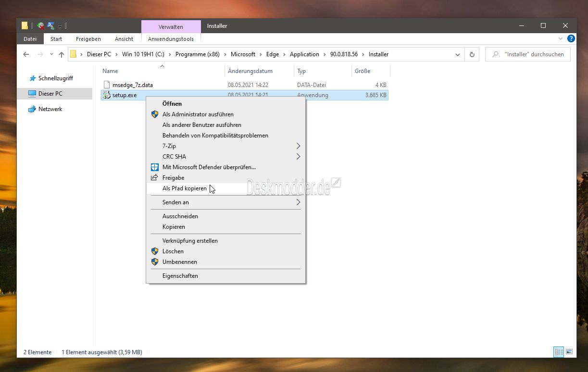Viewport: 588px width, 372px height.
Task: Choose Löschen in the context menu
Action: pos(225,251)
